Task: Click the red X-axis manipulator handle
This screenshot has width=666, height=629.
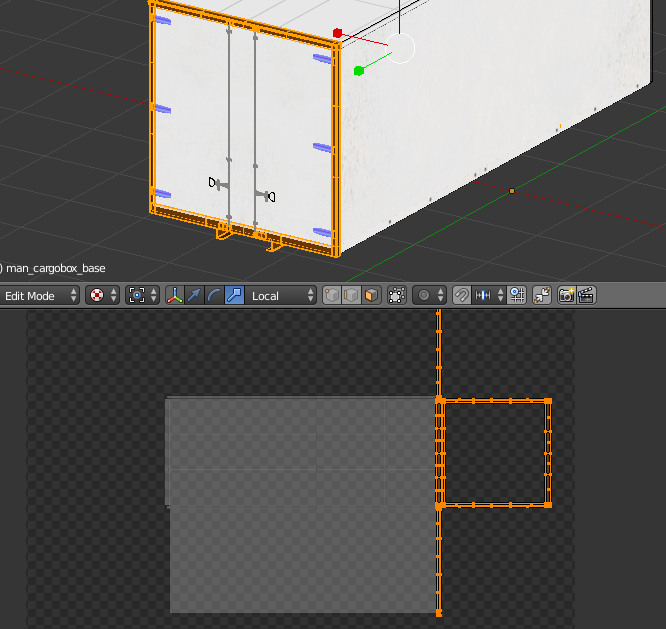Action: [338, 33]
